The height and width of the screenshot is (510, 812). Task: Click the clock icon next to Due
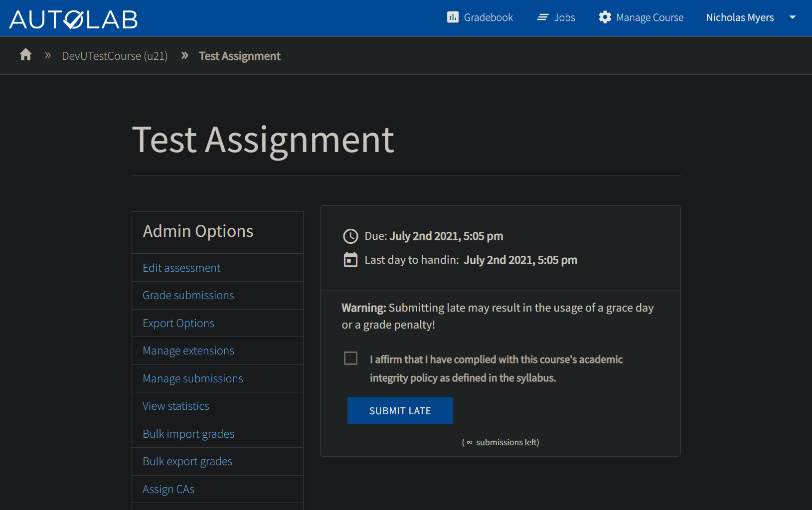(x=350, y=236)
